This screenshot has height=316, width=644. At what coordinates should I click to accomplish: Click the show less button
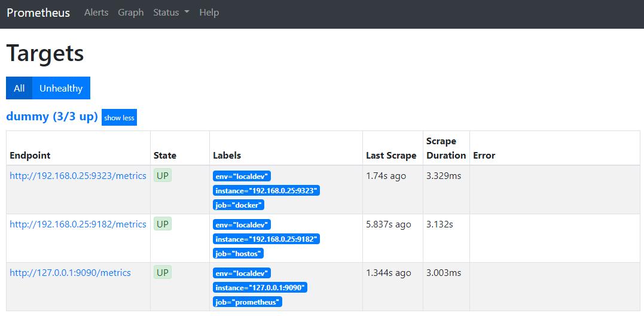(119, 117)
